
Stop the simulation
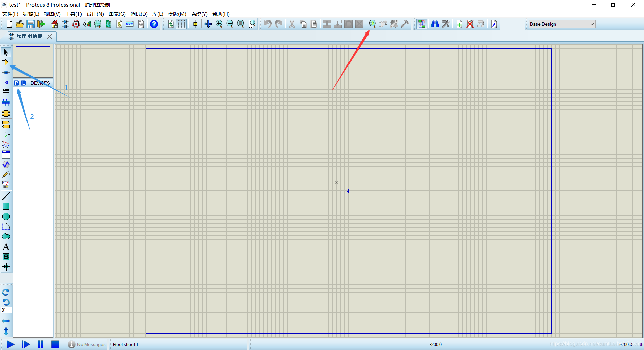[55, 344]
